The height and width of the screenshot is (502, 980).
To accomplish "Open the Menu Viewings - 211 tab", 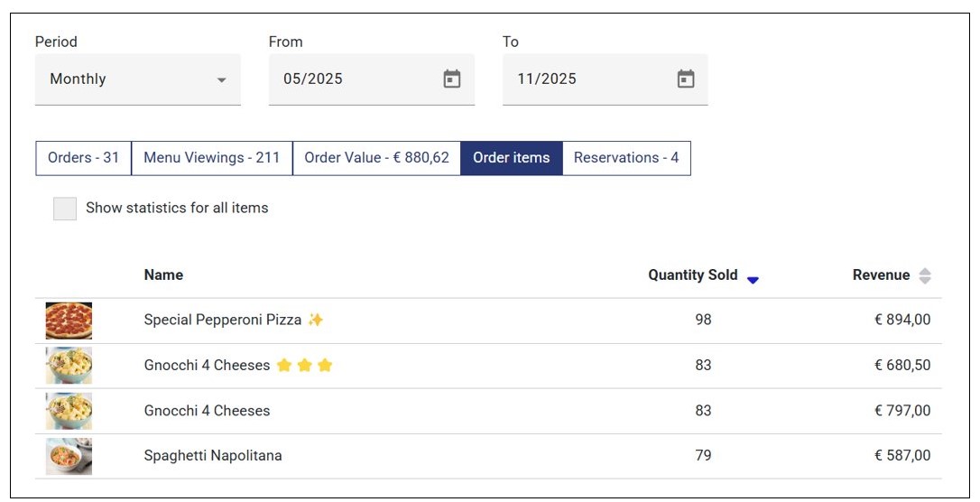I will click(x=212, y=158).
